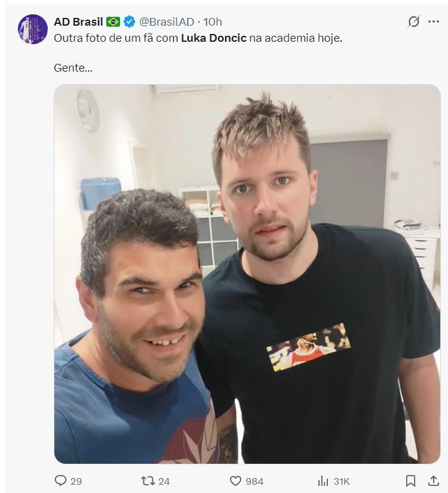448x493 pixels.
Task: View post analytics bar-chart icon
Action: [x=323, y=480]
